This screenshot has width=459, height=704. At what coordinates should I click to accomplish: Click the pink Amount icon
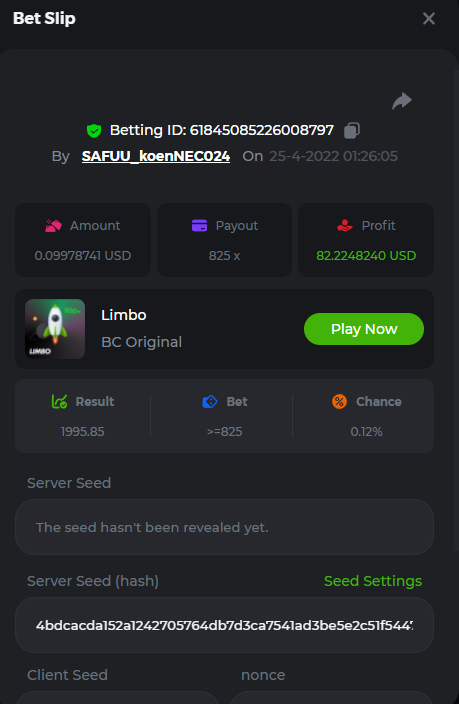click(53, 225)
